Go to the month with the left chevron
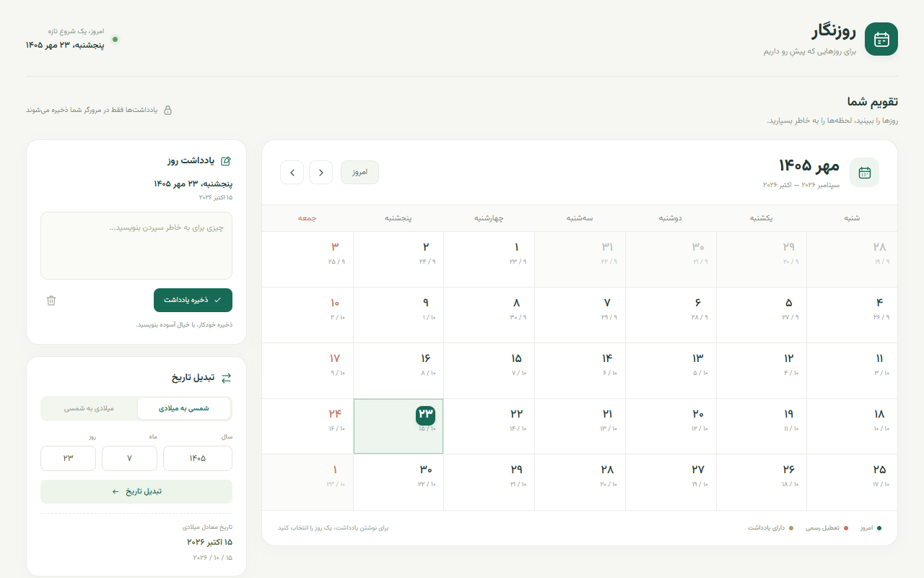The image size is (924, 578). (x=292, y=172)
